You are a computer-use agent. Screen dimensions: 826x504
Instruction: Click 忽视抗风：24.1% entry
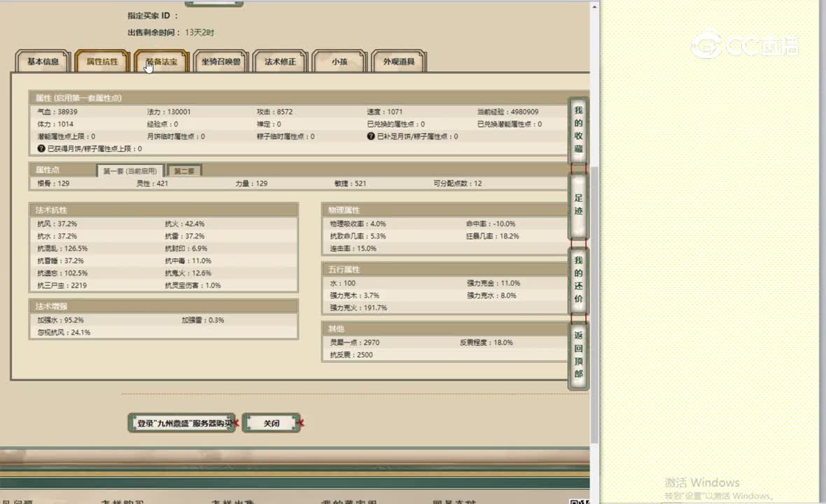click(64, 332)
